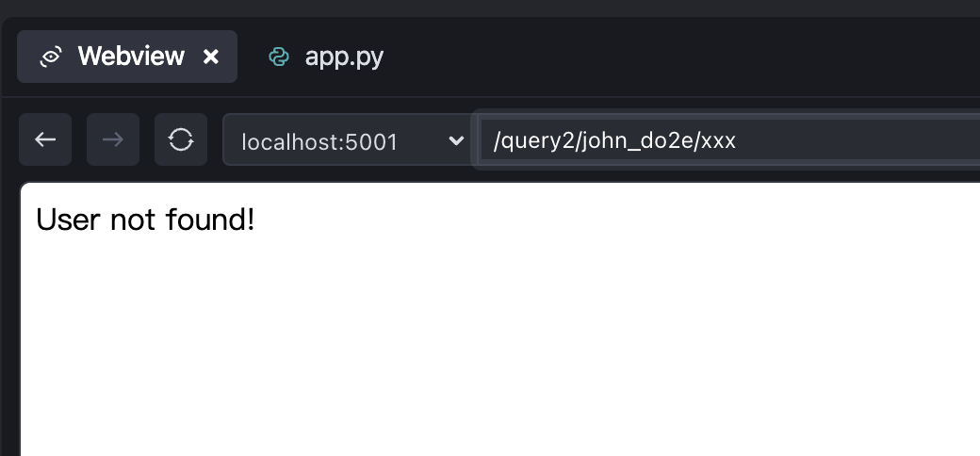Image resolution: width=980 pixels, height=456 pixels.
Task: Close the Webview tab with the X
Action: [211, 57]
